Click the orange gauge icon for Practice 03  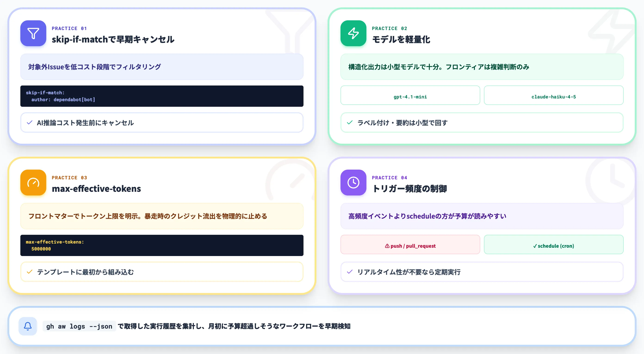click(x=33, y=183)
